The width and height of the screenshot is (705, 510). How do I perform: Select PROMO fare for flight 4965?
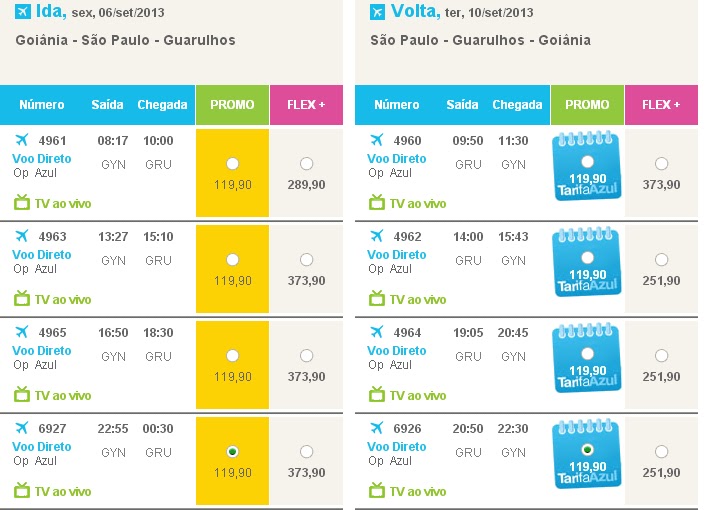233,355
